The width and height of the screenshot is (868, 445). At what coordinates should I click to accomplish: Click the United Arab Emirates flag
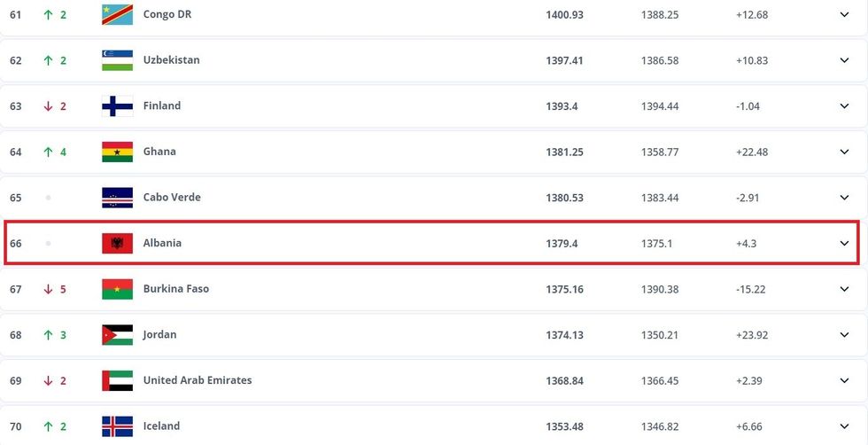point(117,380)
